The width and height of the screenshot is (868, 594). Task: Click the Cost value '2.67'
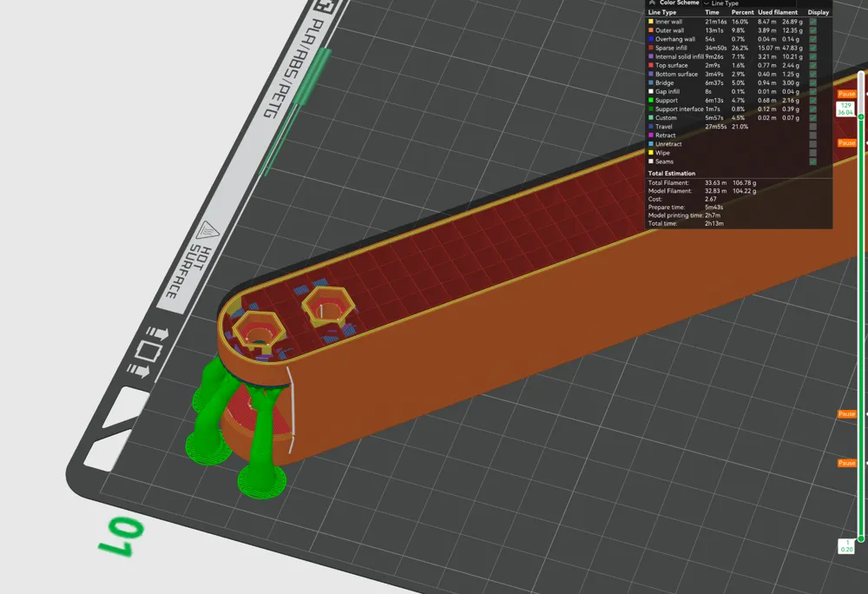(710, 199)
